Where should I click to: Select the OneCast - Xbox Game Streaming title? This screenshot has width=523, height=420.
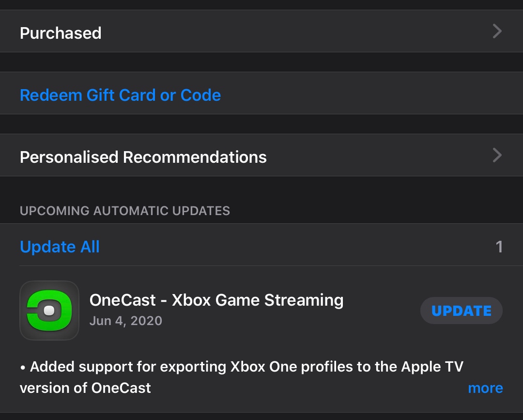tap(216, 300)
